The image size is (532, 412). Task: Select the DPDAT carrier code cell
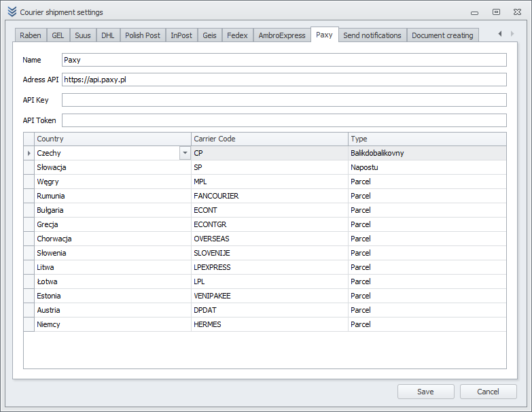[270, 310]
